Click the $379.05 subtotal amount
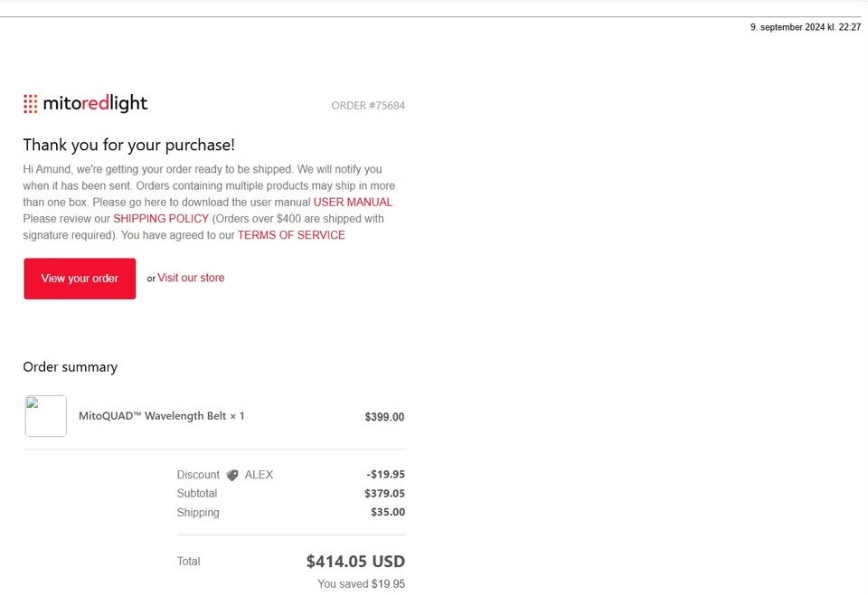This screenshot has width=868, height=596. [x=384, y=494]
